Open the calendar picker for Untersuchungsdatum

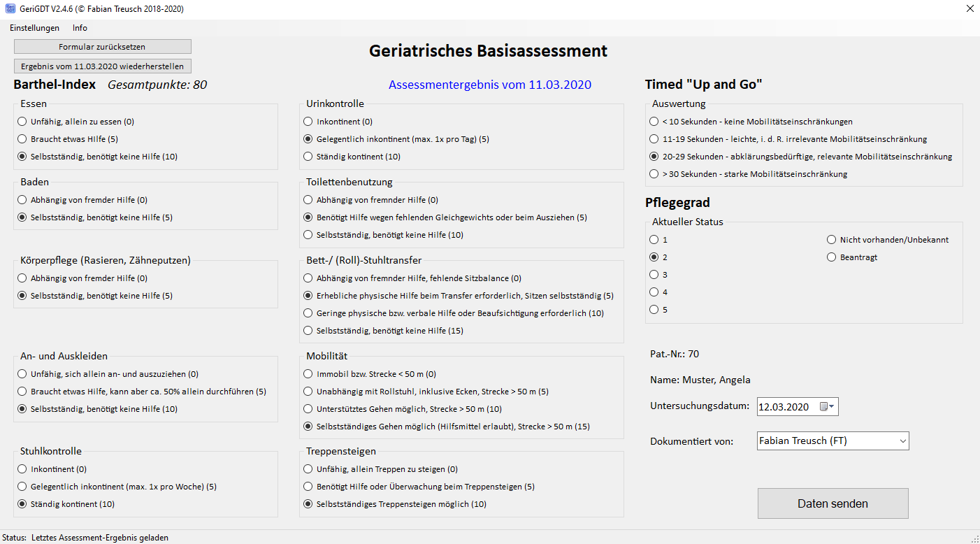(x=827, y=407)
